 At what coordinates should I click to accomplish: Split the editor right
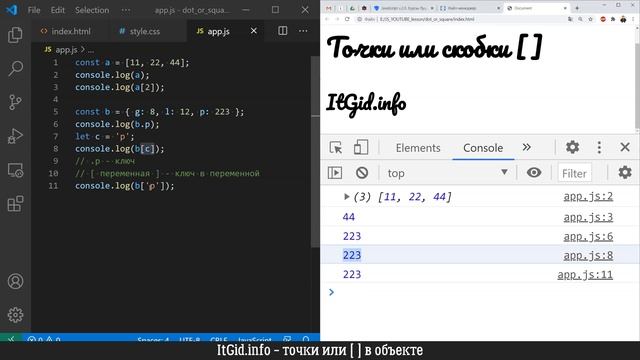click(x=282, y=31)
